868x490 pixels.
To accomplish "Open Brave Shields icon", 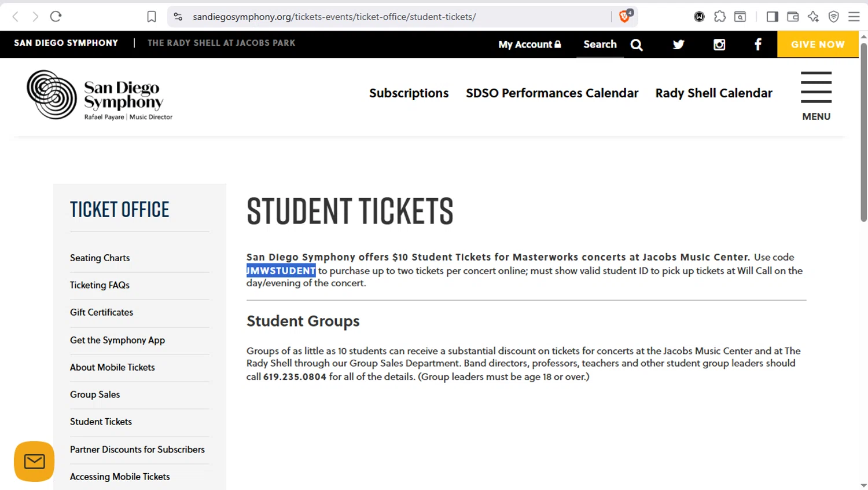I will pyautogui.click(x=625, y=16).
